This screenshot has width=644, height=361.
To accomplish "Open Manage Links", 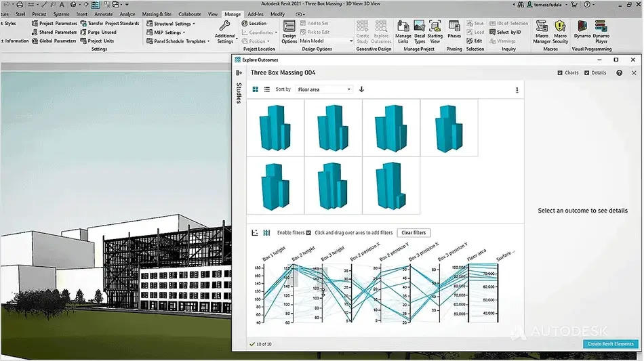I will tap(403, 32).
